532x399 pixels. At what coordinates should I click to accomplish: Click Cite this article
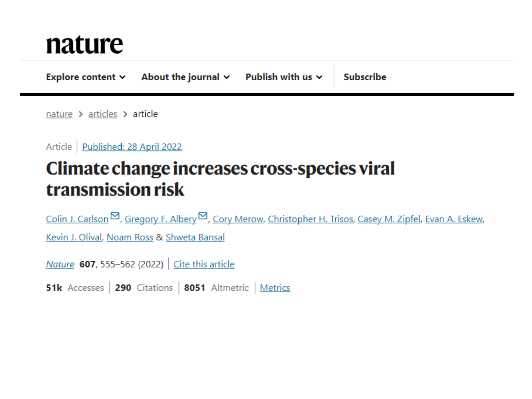coord(204,264)
